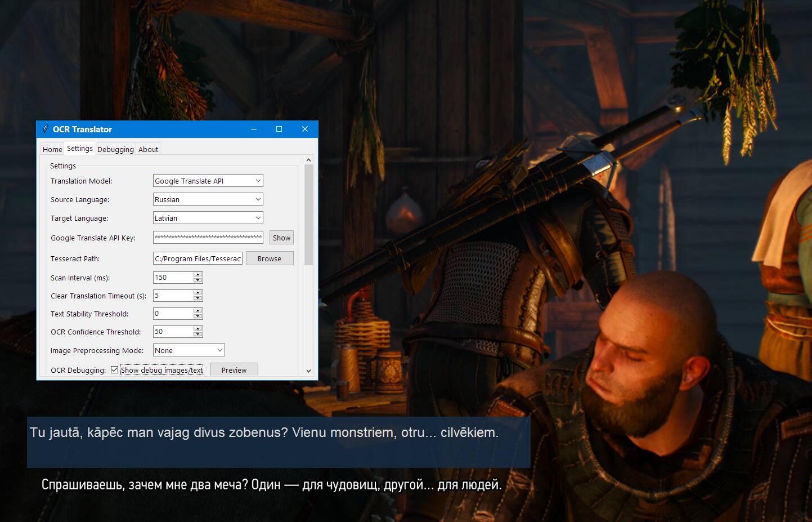Image resolution: width=812 pixels, height=522 pixels.
Task: Toggle Show debug images/text checkbox
Action: [115, 370]
